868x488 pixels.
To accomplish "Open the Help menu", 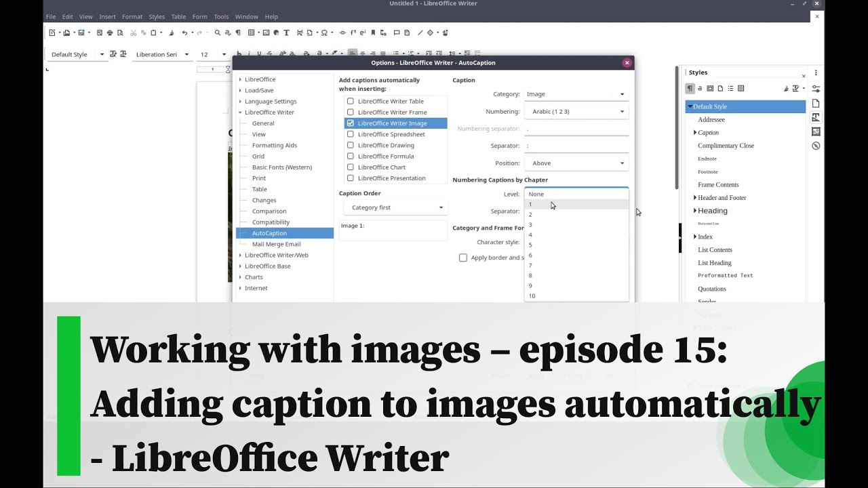I will coord(271,16).
